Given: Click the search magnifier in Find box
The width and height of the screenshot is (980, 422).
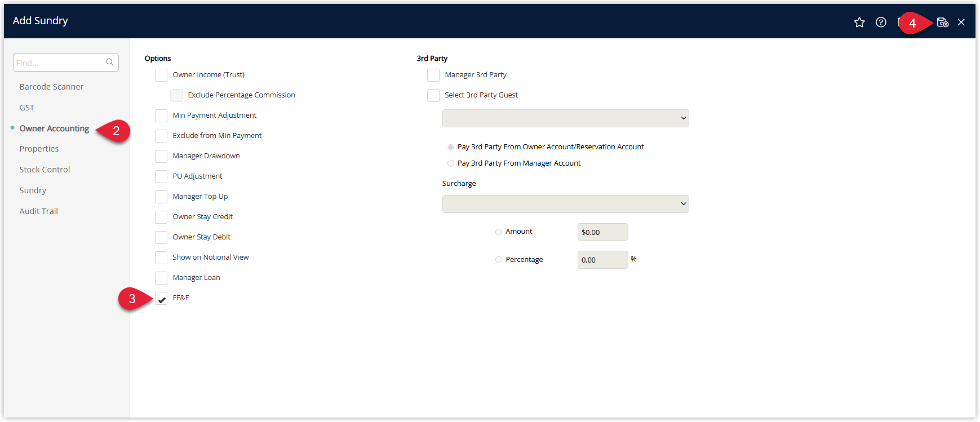Looking at the screenshot, I should pos(110,63).
